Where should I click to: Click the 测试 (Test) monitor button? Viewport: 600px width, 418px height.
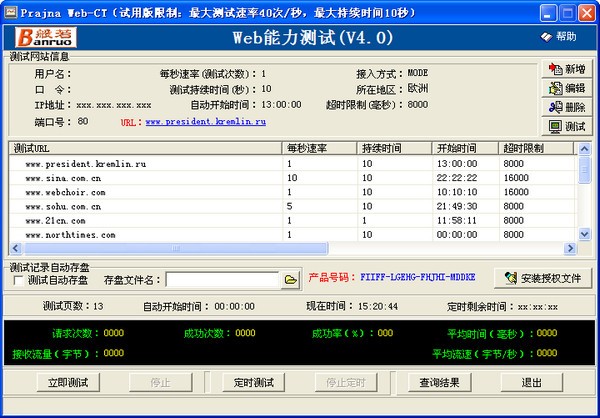(x=567, y=126)
